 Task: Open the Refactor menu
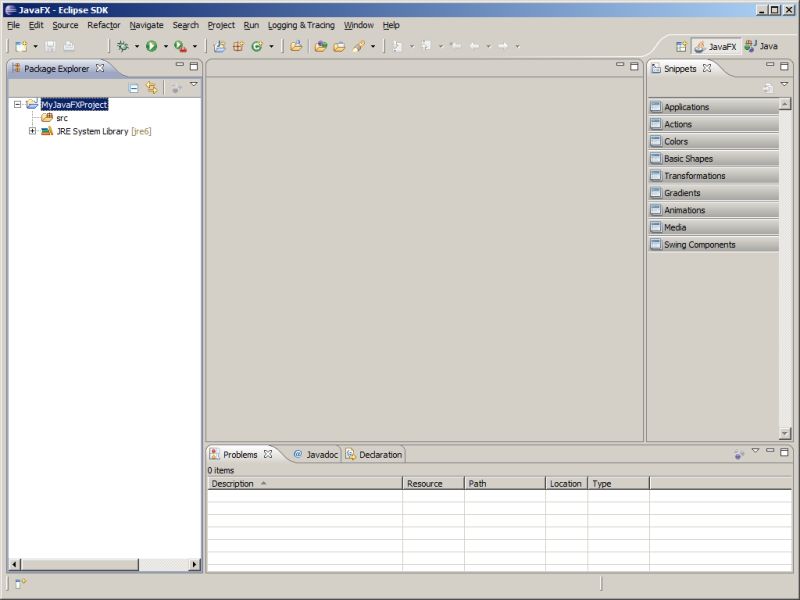[104, 25]
